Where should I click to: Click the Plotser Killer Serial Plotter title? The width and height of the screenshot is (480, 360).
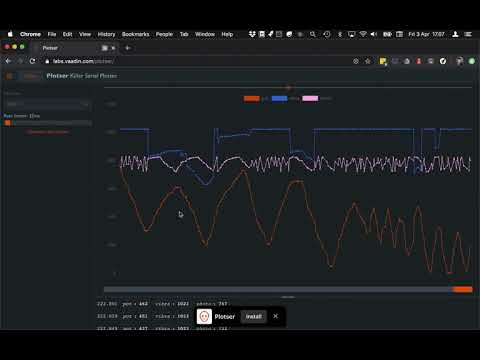82,76
